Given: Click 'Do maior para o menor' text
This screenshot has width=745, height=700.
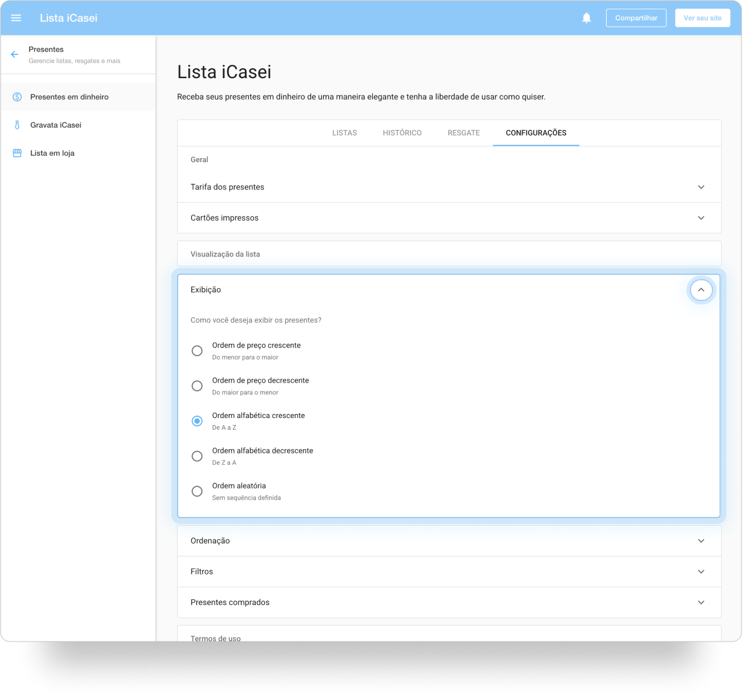Looking at the screenshot, I should click(245, 393).
